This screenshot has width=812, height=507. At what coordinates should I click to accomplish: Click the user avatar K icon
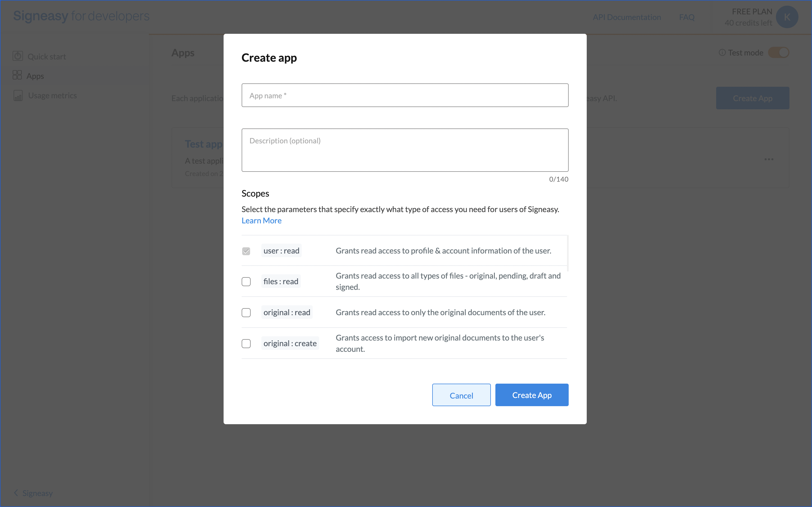(787, 17)
